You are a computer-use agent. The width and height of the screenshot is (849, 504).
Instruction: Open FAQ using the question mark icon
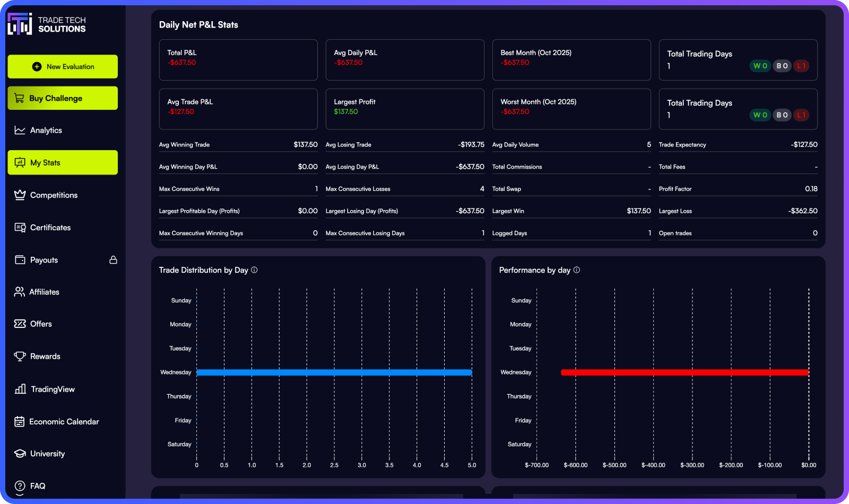pos(20,486)
